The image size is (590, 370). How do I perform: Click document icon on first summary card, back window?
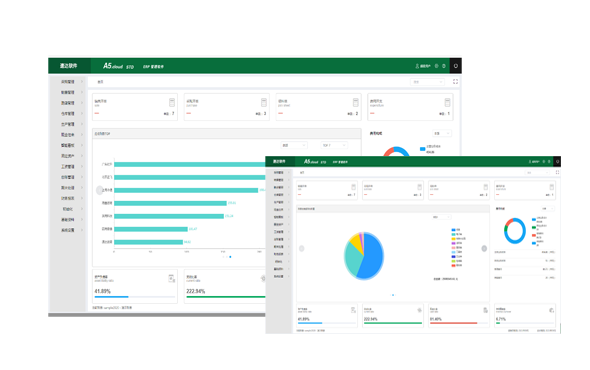pyautogui.click(x=172, y=102)
